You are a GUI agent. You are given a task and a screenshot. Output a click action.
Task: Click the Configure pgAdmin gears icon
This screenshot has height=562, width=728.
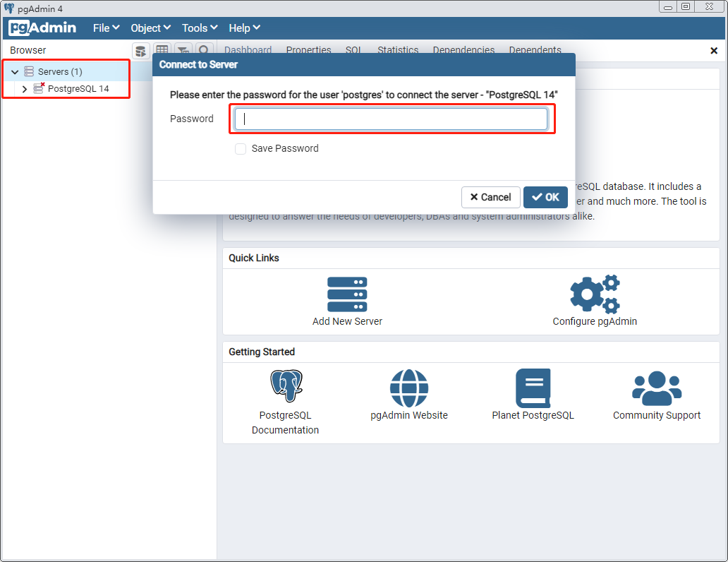point(595,293)
